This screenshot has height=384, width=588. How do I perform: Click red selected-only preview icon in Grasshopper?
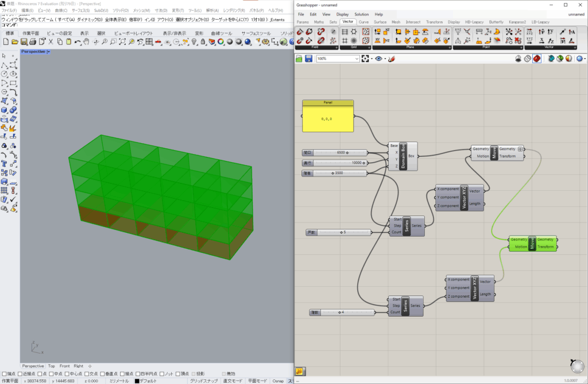click(x=536, y=59)
